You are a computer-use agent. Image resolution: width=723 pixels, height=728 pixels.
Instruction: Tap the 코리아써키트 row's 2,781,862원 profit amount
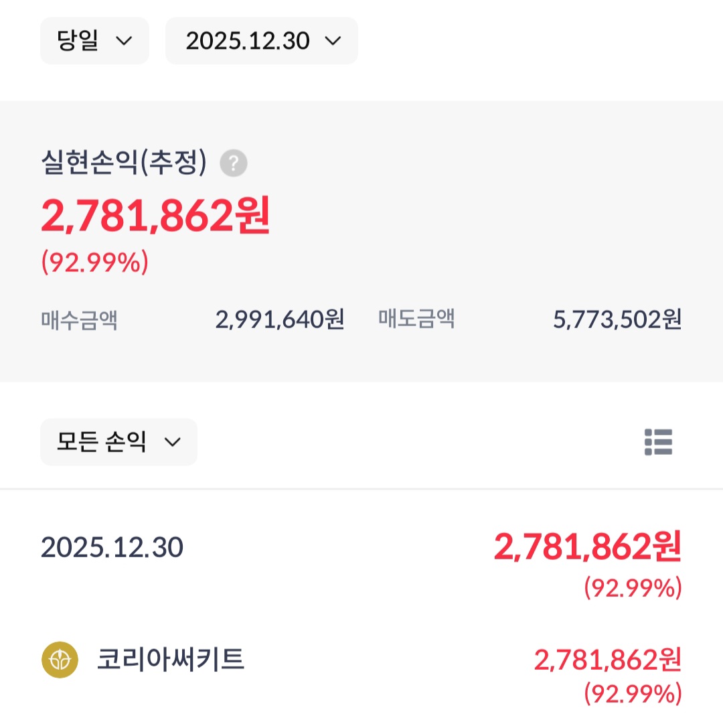pyautogui.click(x=607, y=660)
